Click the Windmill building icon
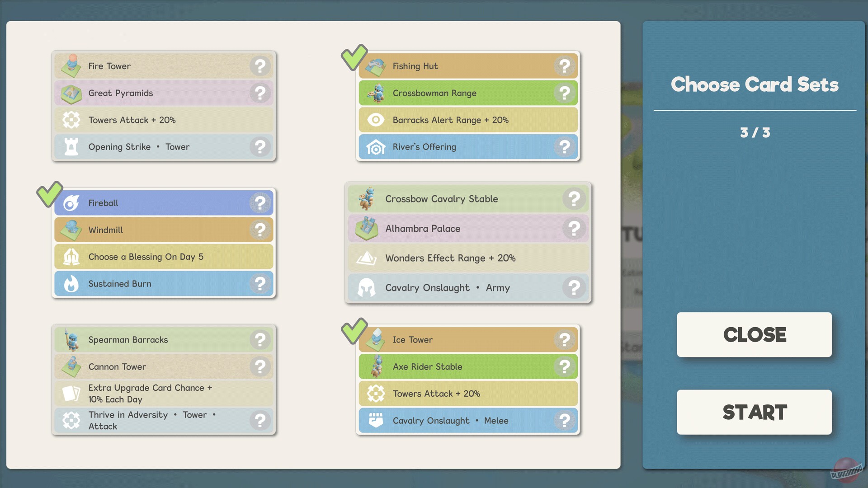This screenshot has width=868, height=488. click(x=71, y=230)
